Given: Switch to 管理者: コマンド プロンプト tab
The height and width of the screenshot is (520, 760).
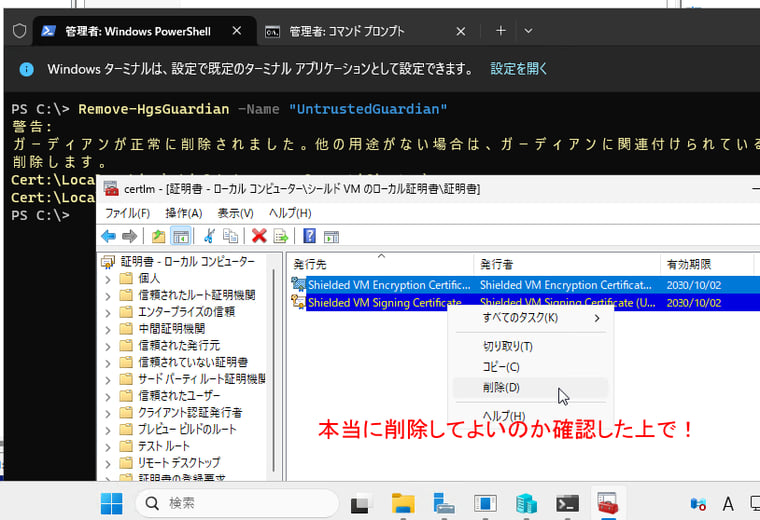Looking at the screenshot, I should 347,32.
